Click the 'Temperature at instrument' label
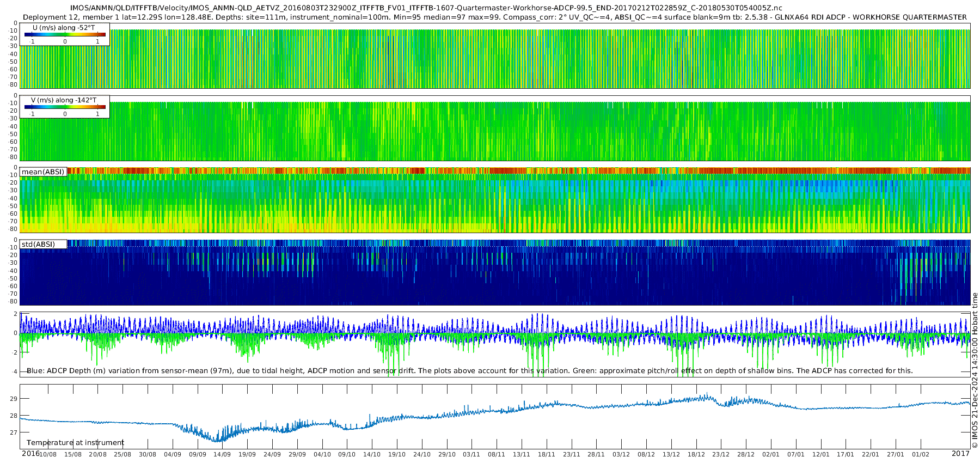This screenshot has height=463, width=980. click(75, 443)
